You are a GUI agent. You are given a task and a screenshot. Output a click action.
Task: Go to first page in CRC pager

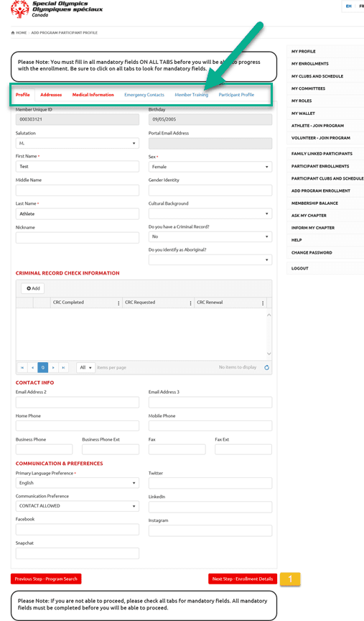(x=22, y=367)
